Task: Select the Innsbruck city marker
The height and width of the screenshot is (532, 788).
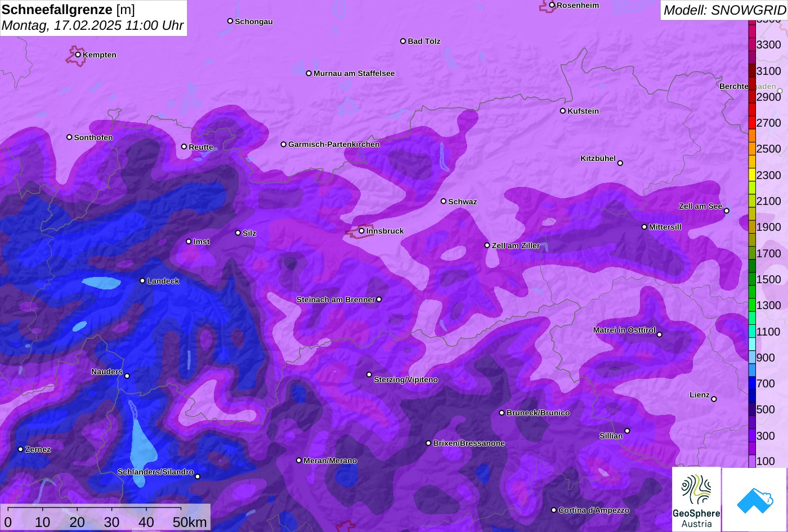Action: tap(361, 231)
